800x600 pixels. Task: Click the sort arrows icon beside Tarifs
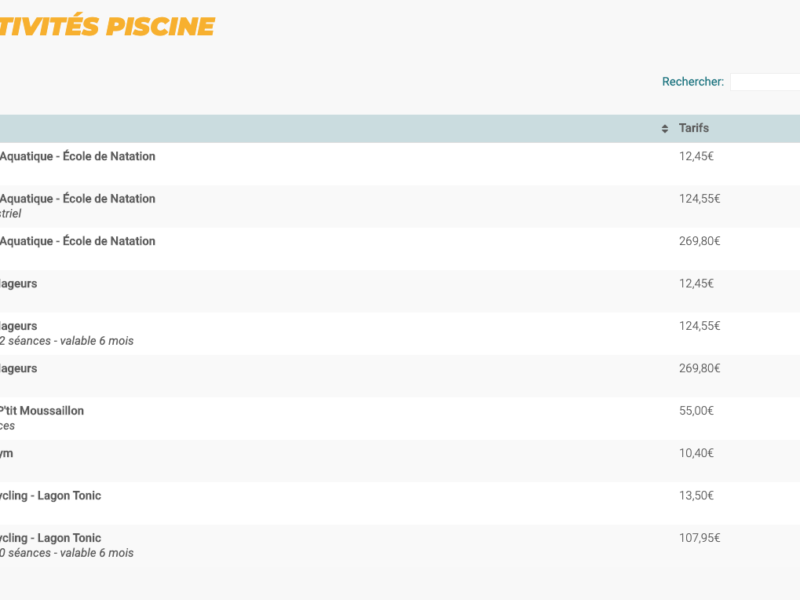coord(665,129)
